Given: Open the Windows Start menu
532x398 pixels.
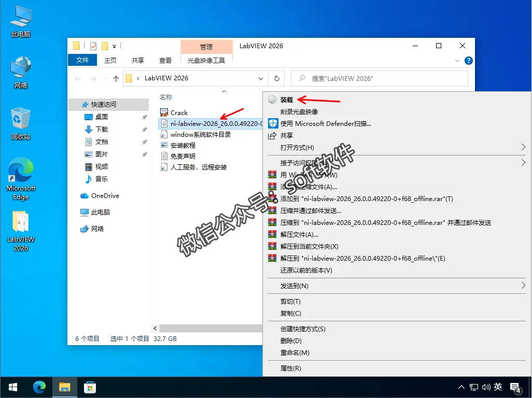Looking at the screenshot, I should pyautogui.click(x=13, y=387).
